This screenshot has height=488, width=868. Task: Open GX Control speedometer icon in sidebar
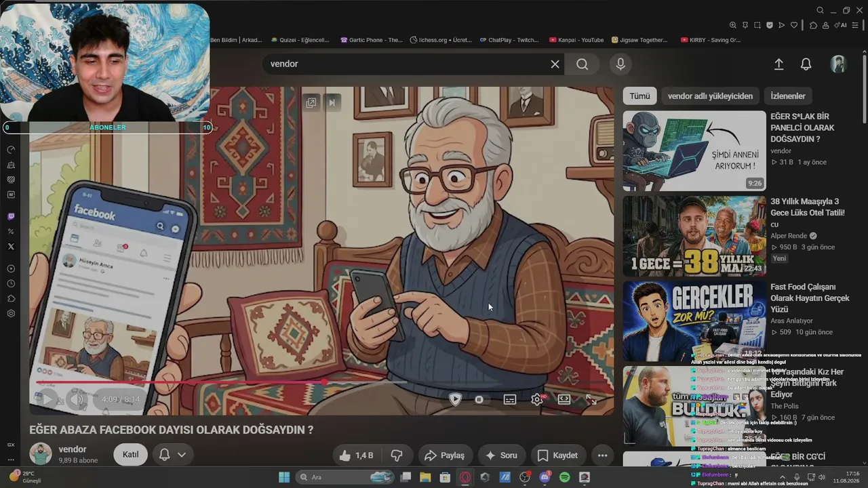coord(11,149)
